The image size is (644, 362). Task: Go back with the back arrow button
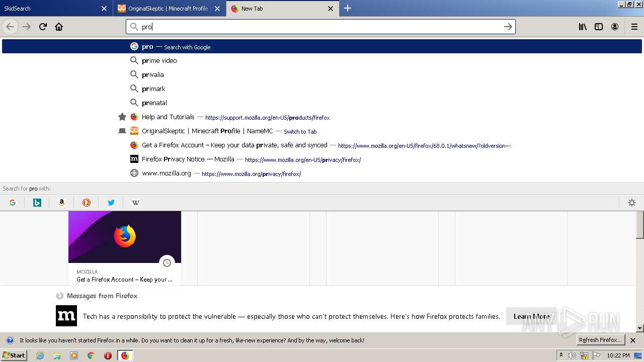[10, 27]
